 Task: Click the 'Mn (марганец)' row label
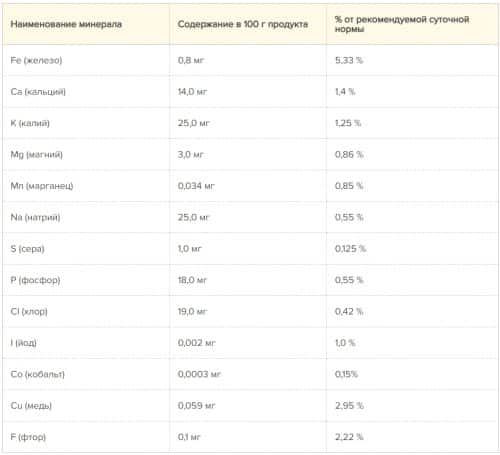click(42, 186)
